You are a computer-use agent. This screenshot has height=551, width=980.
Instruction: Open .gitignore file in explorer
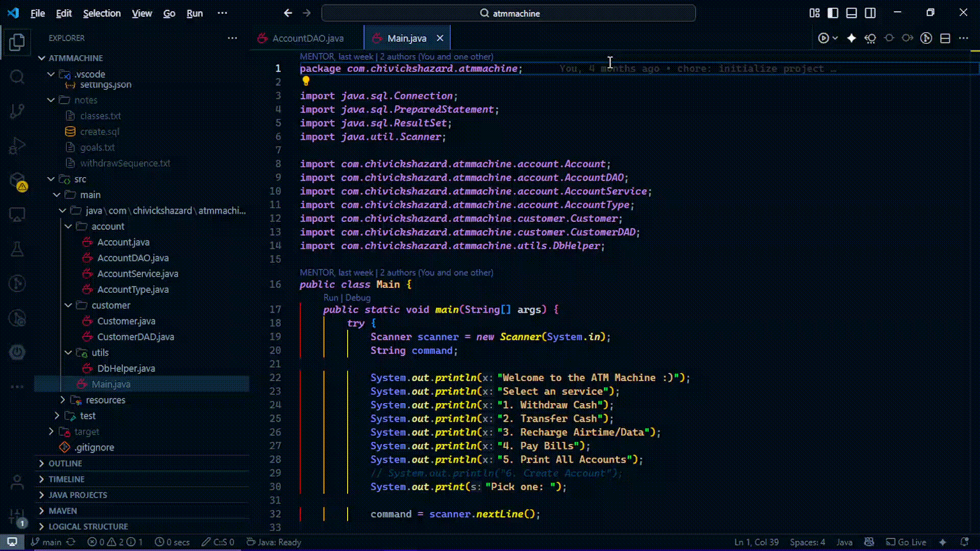coord(94,447)
